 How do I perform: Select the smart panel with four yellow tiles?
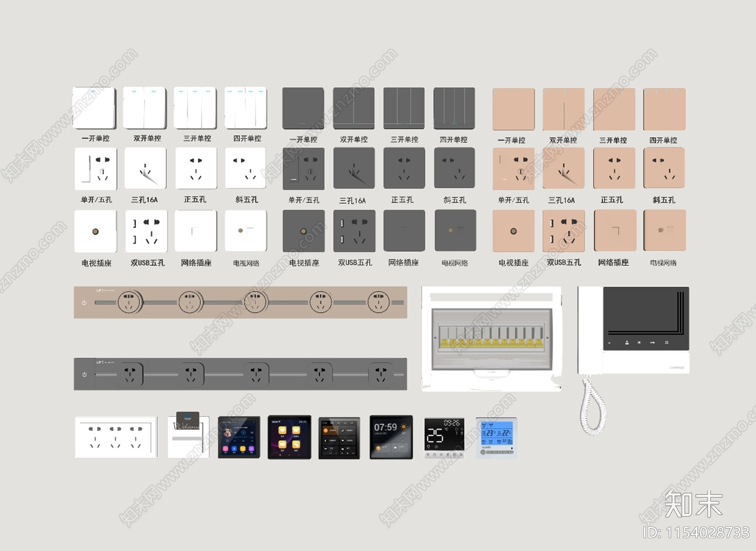coord(289,437)
